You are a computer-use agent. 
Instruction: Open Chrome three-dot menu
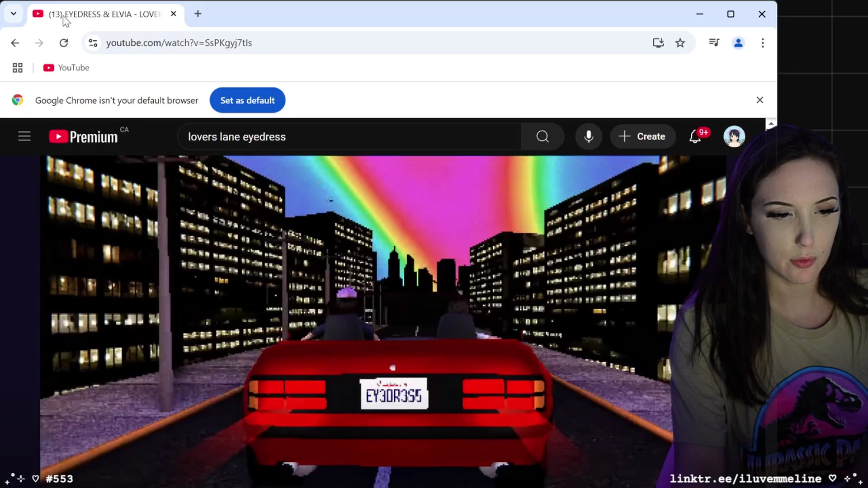click(763, 43)
